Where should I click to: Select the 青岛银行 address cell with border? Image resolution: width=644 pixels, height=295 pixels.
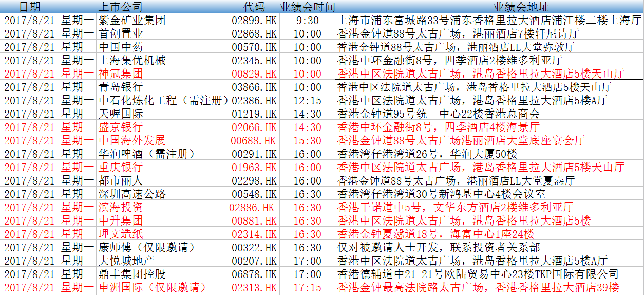489,87
